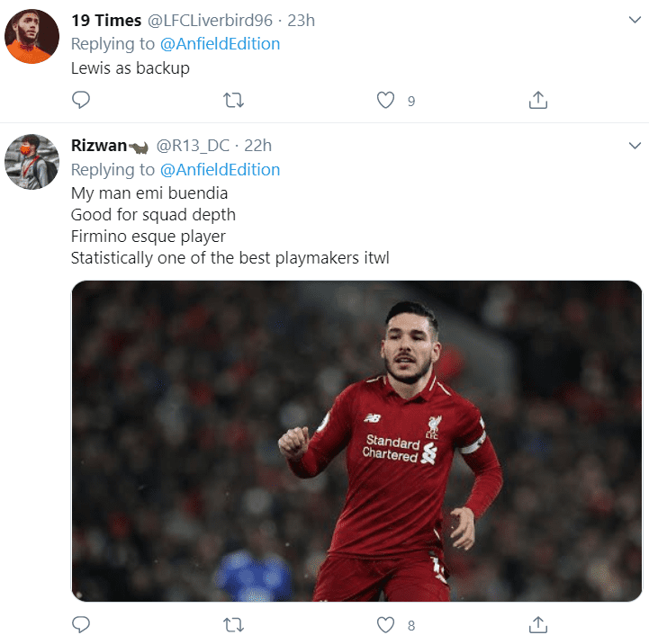Open the attached Liverpool player photo

click(356, 441)
